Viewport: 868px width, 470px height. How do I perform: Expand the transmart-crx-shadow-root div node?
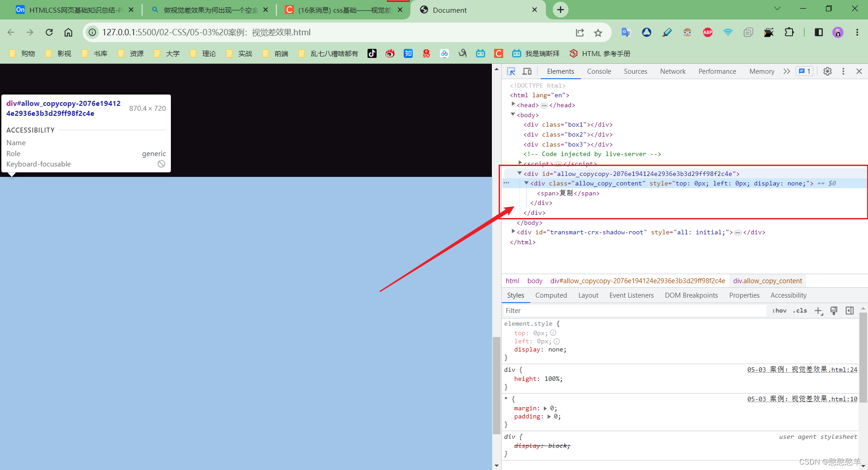coord(513,232)
